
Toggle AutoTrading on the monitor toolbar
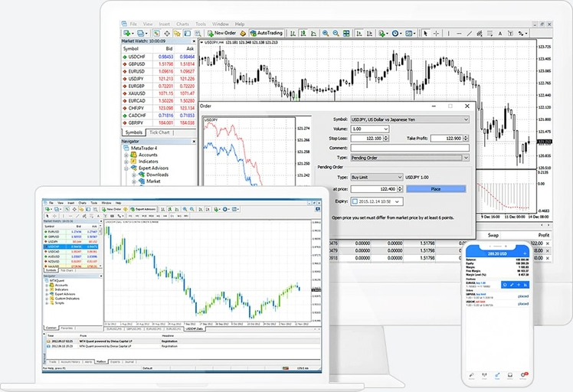(x=267, y=33)
